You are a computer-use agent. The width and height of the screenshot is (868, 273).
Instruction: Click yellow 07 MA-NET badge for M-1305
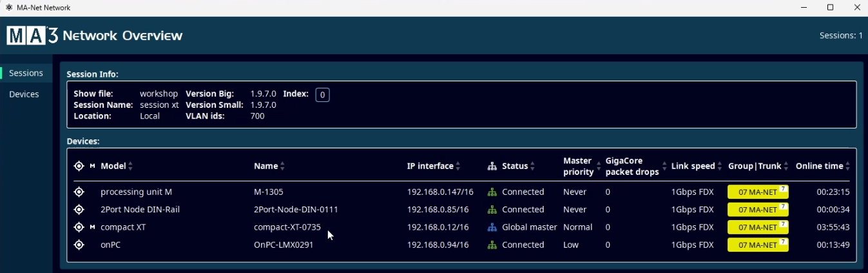click(x=758, y=192)
